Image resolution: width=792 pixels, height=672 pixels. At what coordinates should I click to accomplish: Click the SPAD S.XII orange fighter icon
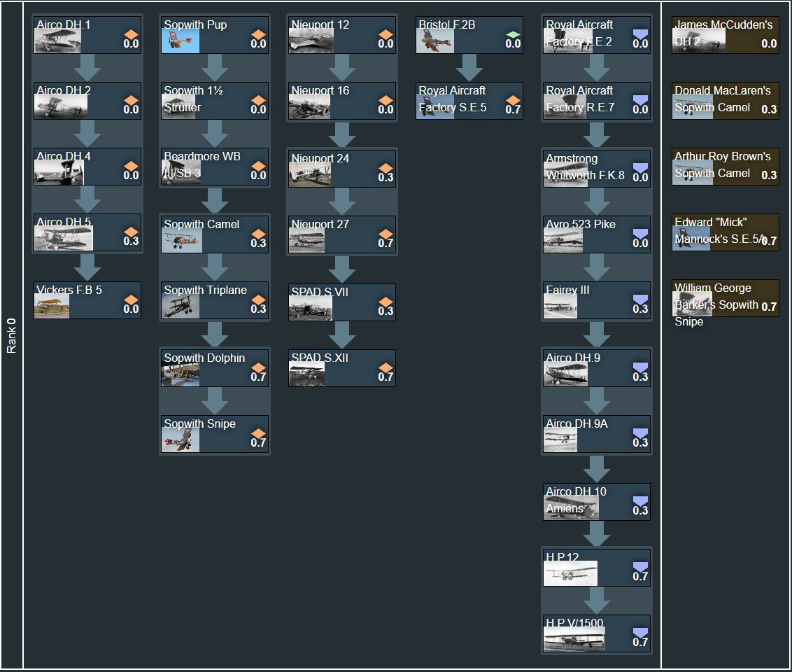click(x=386, y=366)
